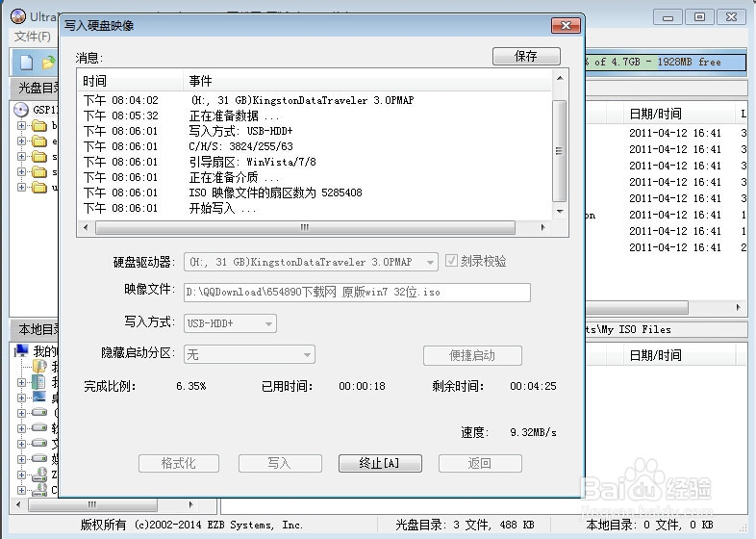Select the 正在准备数据 message row
The height and width of the screenshot is (539, 756).
(315, 115)
